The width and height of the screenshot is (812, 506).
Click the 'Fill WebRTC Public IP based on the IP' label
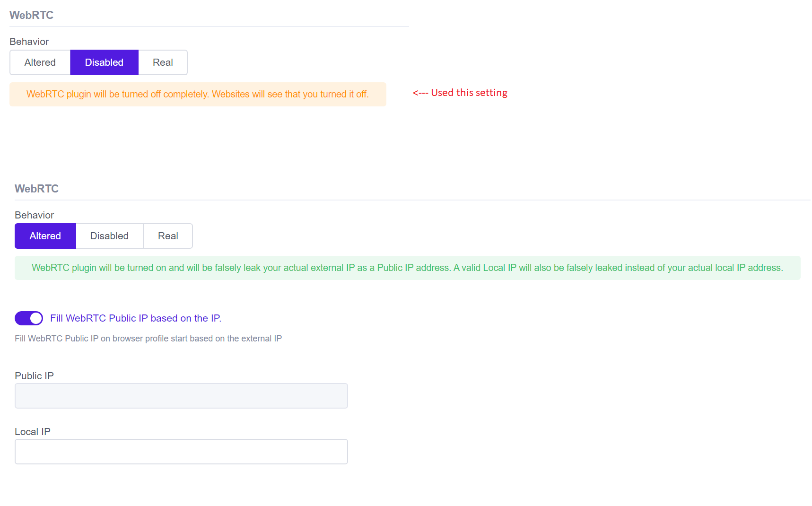(136, 318)
